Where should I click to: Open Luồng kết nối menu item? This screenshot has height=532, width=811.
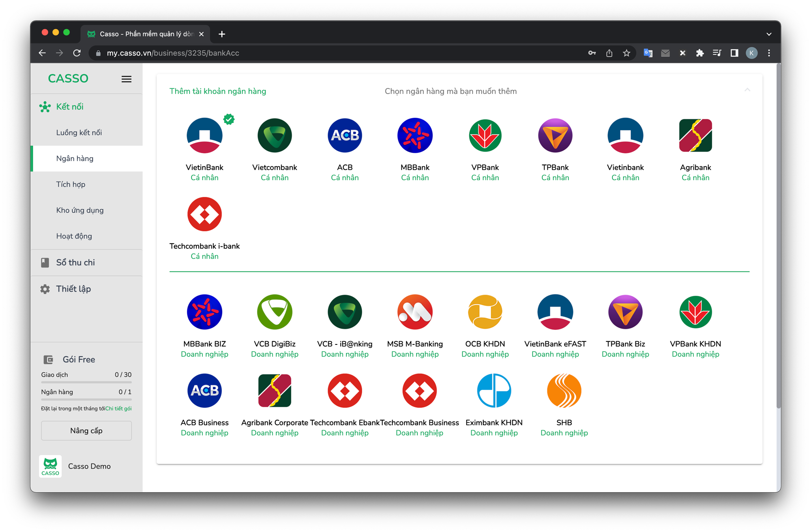[x=86, y=132]
